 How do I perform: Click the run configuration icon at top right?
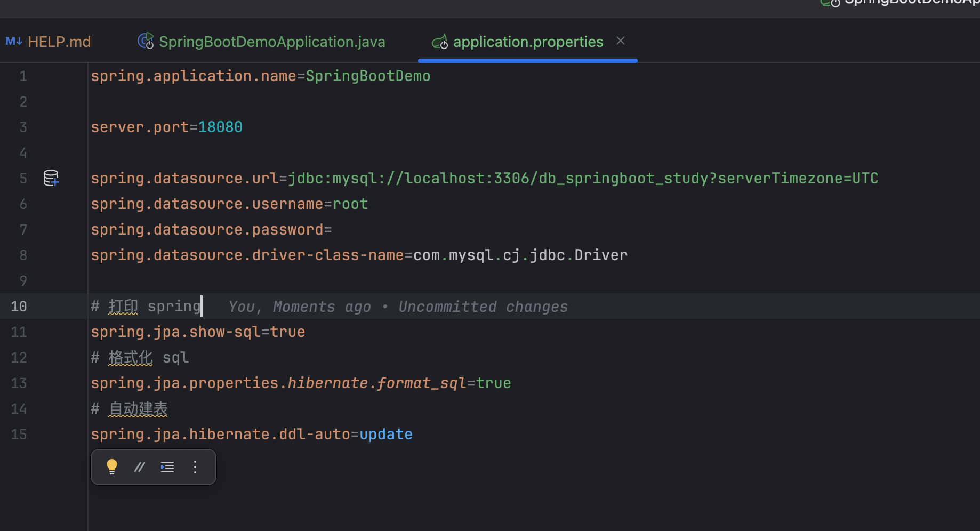(x=830, y=3)
